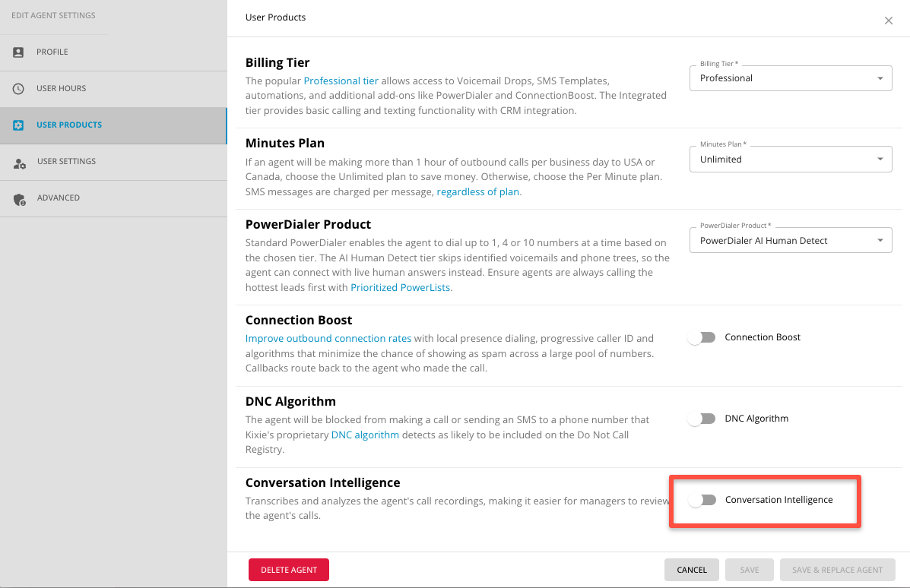Viewport: 910px width, 588px height.
Task: Click the Profile person icon in sidebar
Action: [18, 52]
